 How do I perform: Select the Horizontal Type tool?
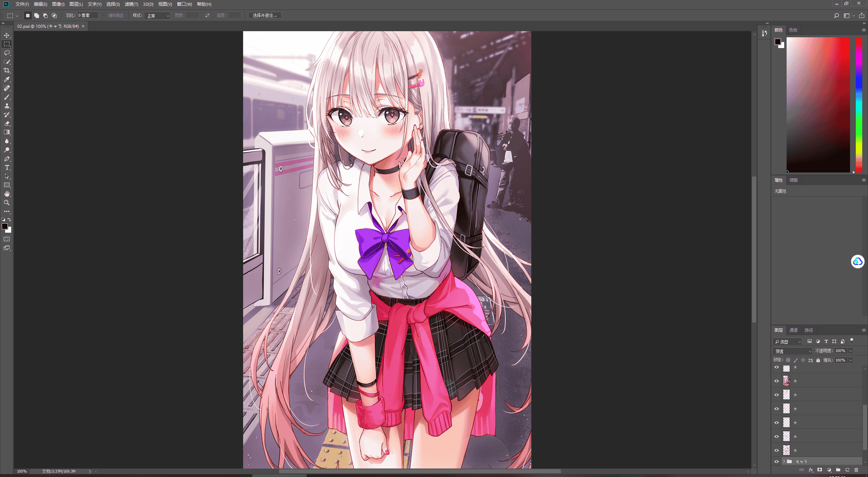7,167
